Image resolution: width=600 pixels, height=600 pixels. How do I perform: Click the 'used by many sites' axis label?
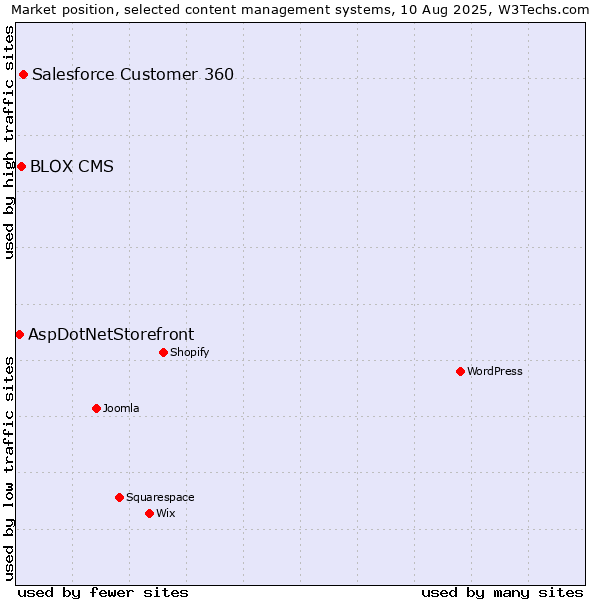coord(502,593)
